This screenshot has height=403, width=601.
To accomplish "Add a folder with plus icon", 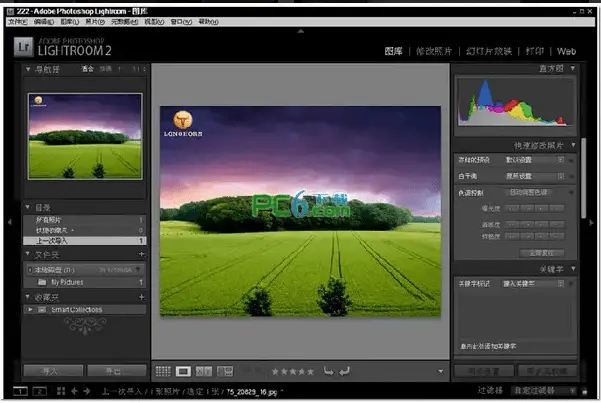I will (141, 255).
